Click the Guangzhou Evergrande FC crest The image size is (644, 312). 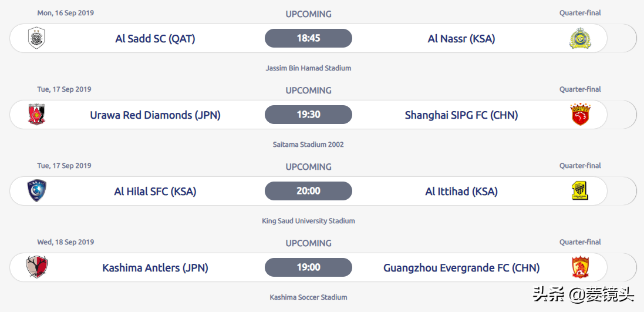coord(580,267)
